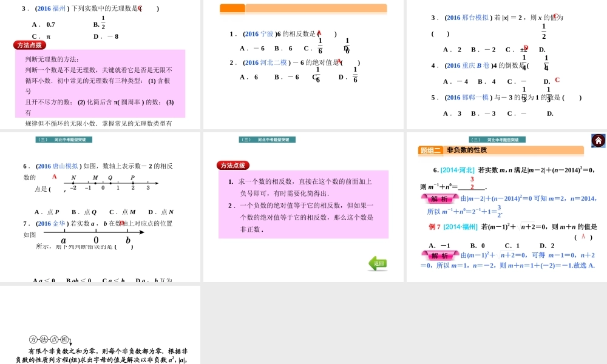This screenshot has width=607, height=364.
Task: Select the orange 题组二 tab label
Action: point(430,150)
